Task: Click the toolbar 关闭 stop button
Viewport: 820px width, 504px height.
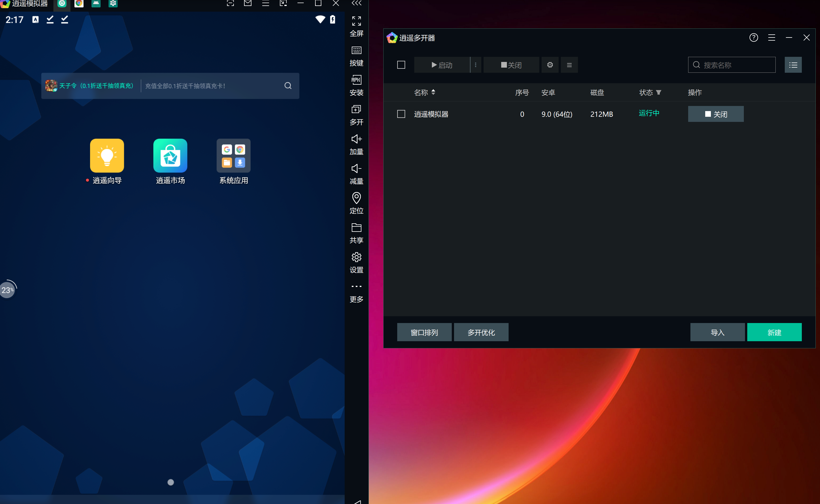Action: [511, 65]
